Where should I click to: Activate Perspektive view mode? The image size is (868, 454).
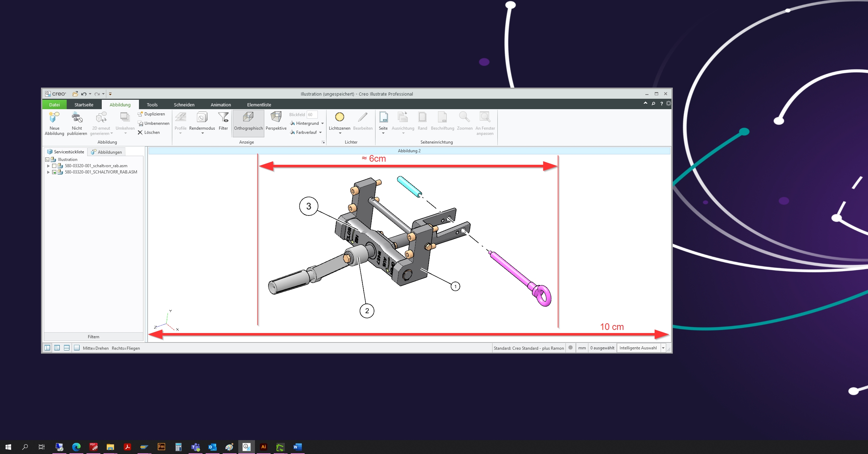tap(276, 122)
